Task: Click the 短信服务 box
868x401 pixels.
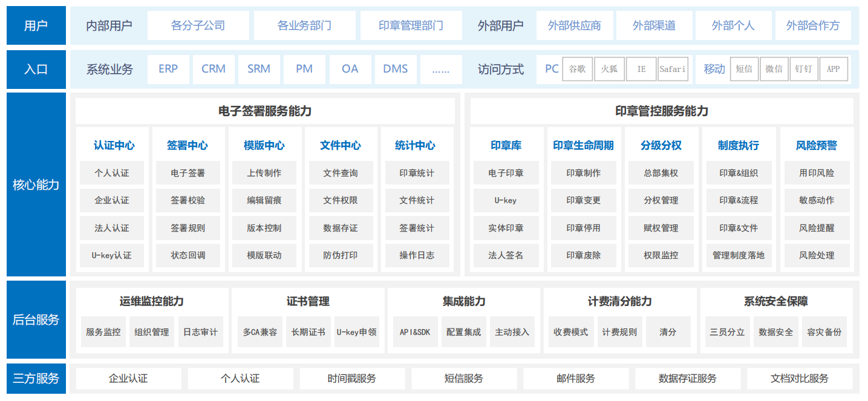Action: 464,379
